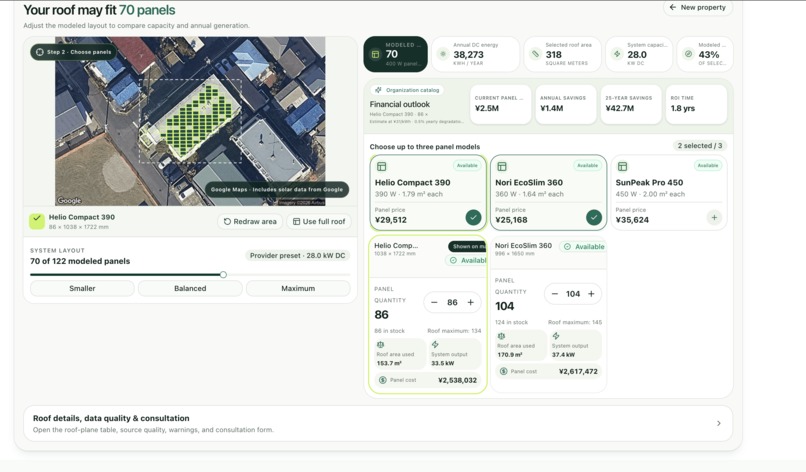Deselect the Helio Compact 390 checkmark
This screenshot has width=806, height=472.
click(x=473, y=217)
